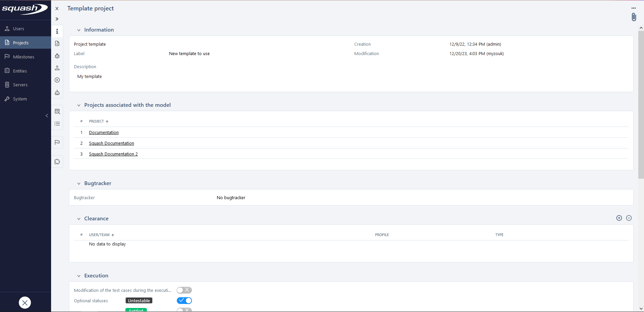The width and height of the screenshot is (644, 312).
Task: Open Projects in the sidebar
Action: pos(26,43)
